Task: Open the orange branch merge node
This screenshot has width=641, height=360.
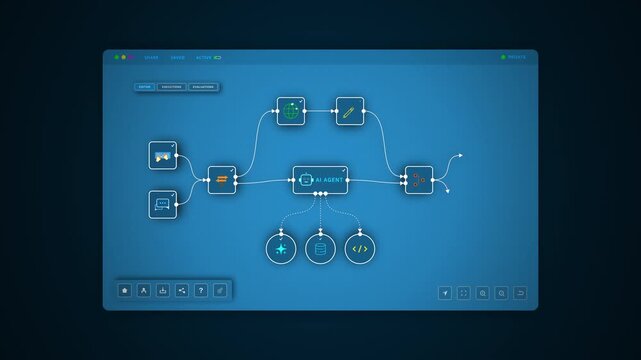Action: 419,180
